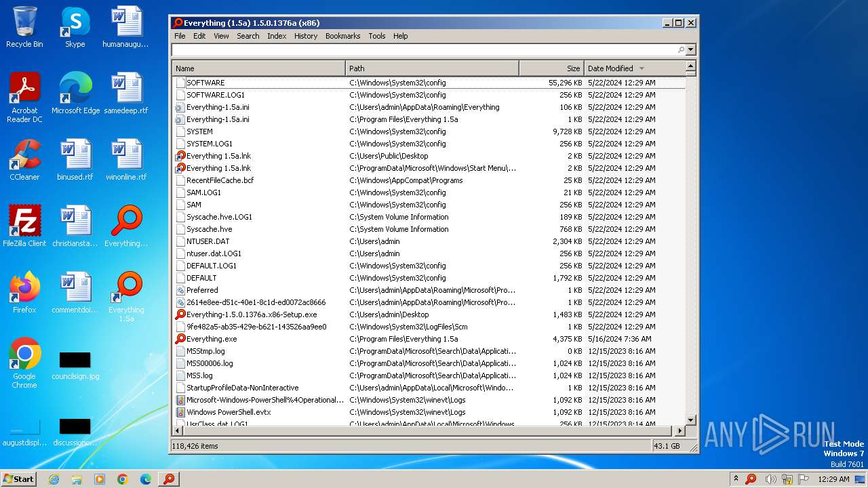The height and width of the screenshot is (488, 868).
Task: Open the File menu
Action: pos(180,36)
